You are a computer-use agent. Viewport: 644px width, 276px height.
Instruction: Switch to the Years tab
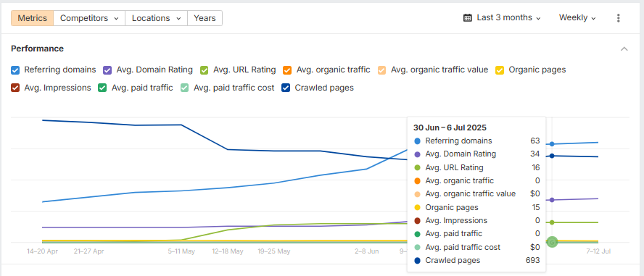205,18
